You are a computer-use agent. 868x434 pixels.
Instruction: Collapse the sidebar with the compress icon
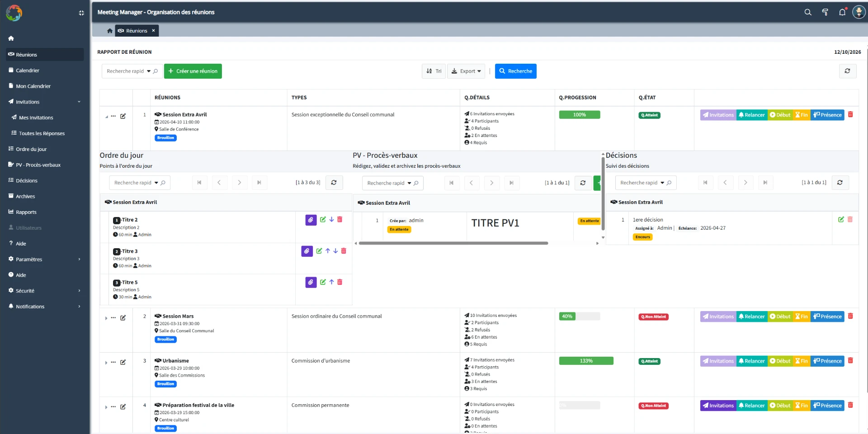pyautogui.click(x=81, y=13)
